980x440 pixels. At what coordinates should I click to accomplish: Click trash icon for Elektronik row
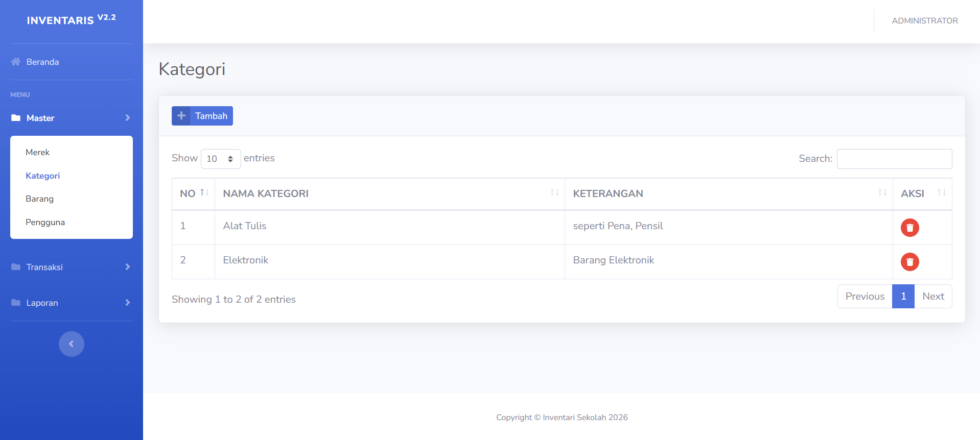click(x=909, y=262)
